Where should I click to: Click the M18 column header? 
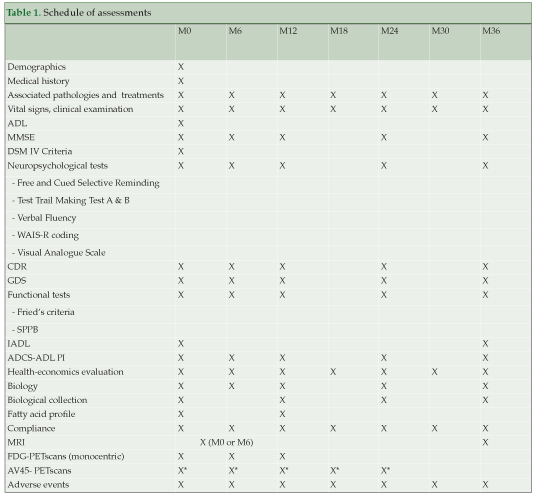click(339, 31)
